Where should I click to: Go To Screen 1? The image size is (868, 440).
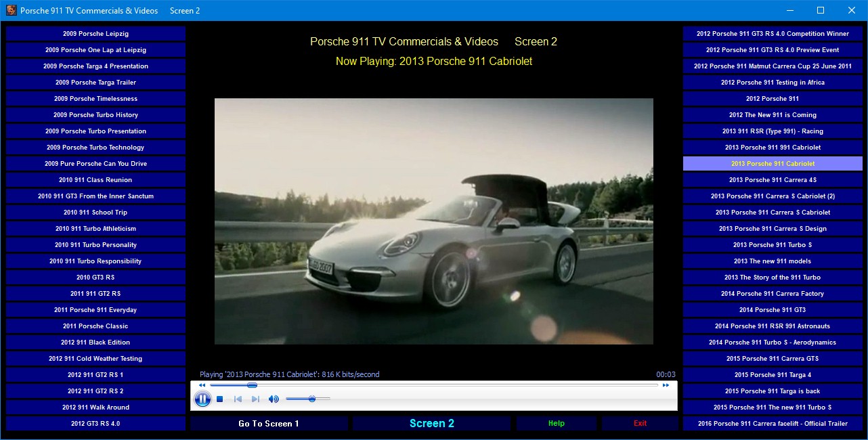tap(269, 424)
